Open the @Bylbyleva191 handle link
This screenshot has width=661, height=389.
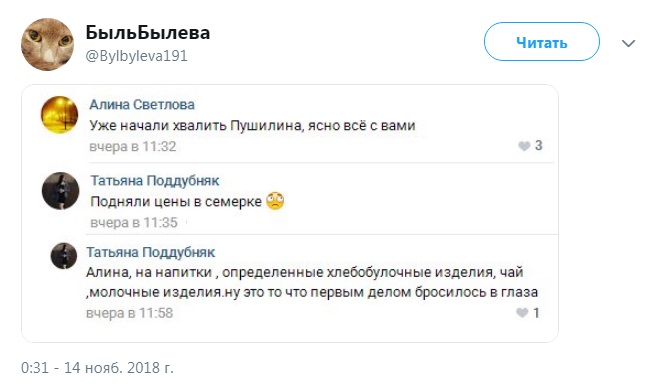136,56
